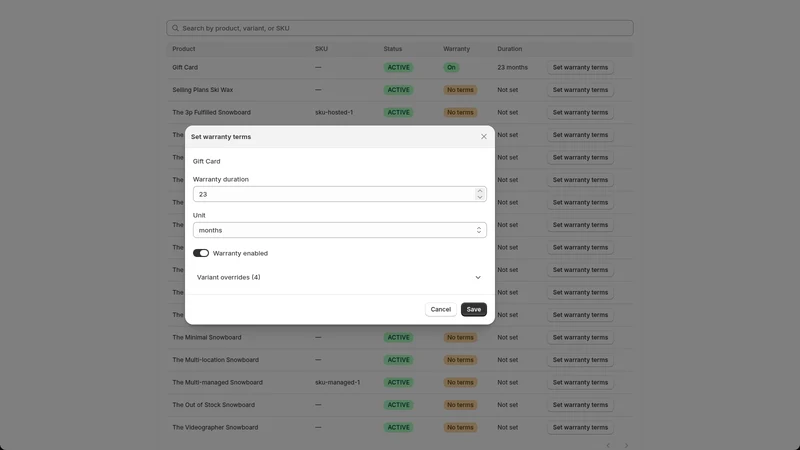Open the Unit months dropdown
Image resolution: width=800 pixels, height=450 pixels.
coord(339,230)
